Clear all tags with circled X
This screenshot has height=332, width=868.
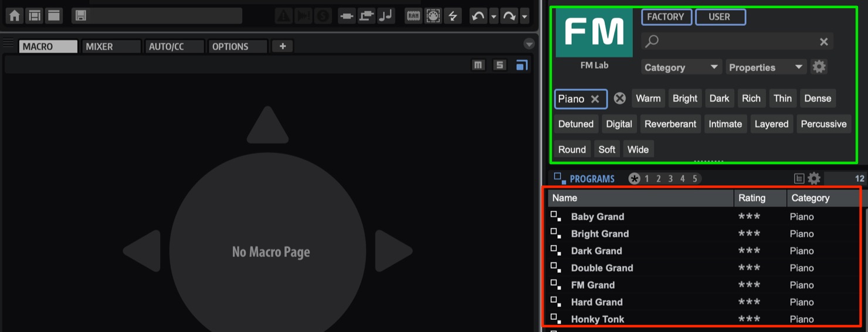pyautogui.click(x=619, y=99)
